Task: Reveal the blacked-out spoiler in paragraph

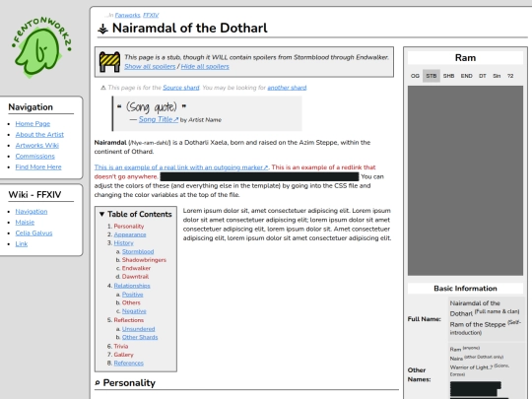Action: tap(259, 176)
